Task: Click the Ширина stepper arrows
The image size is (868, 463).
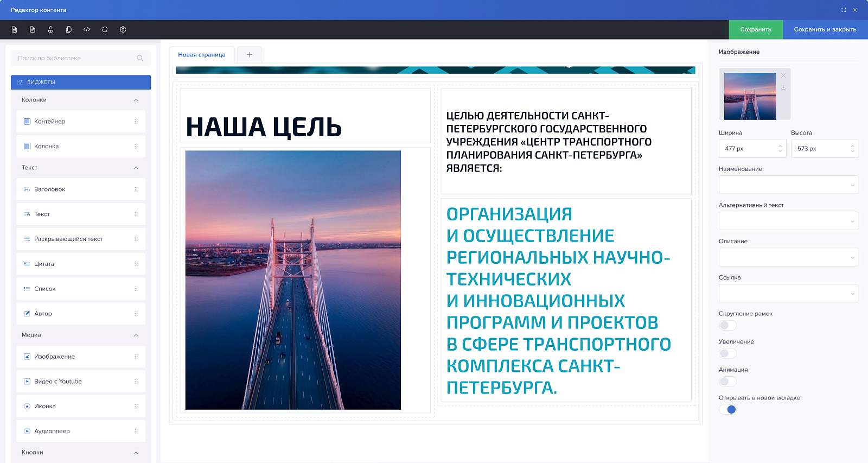Action: 780,148
